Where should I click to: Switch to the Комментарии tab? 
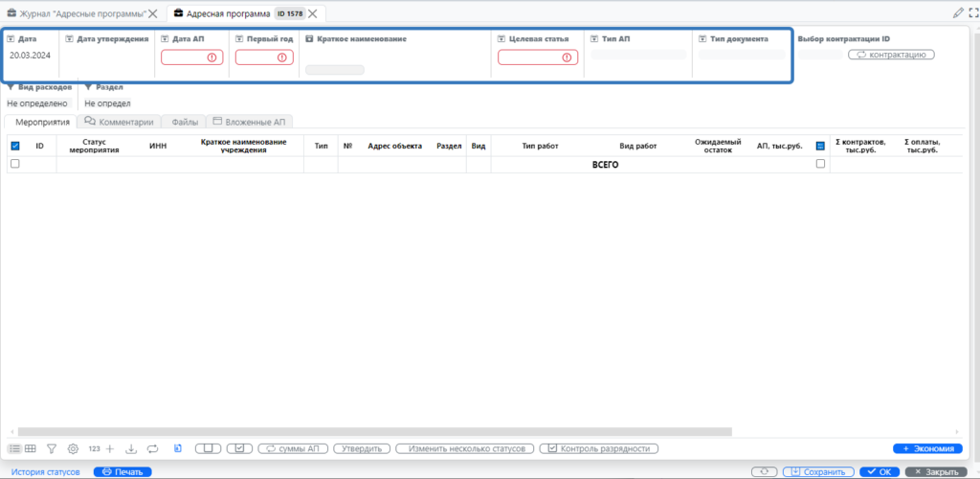[x=119, y=122]
